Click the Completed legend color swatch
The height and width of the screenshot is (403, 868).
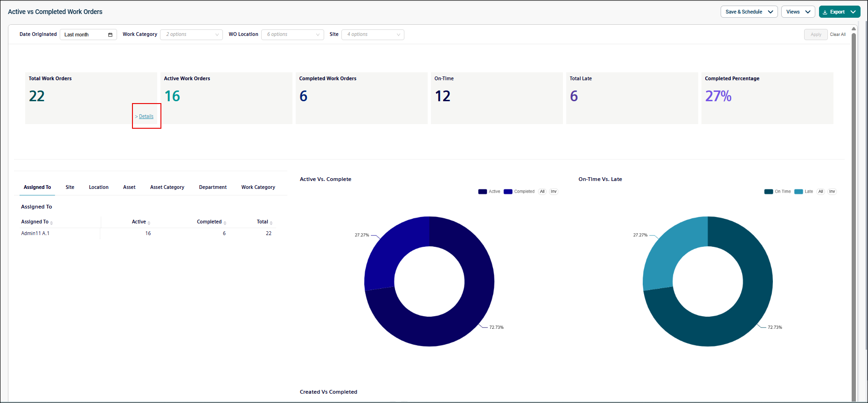coord(508,192)
